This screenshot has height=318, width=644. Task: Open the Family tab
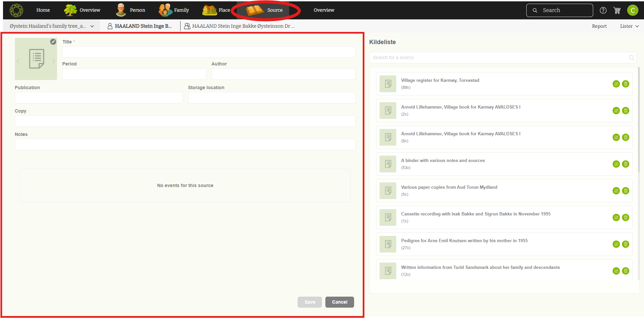point(174,10)
